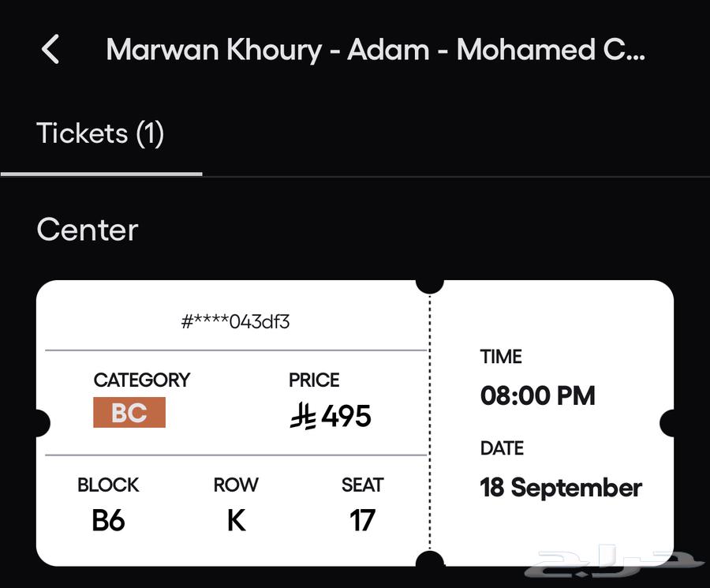710x588 pixels.
Task: Click the top notch circle on ticket
Action: click(430, 284)
